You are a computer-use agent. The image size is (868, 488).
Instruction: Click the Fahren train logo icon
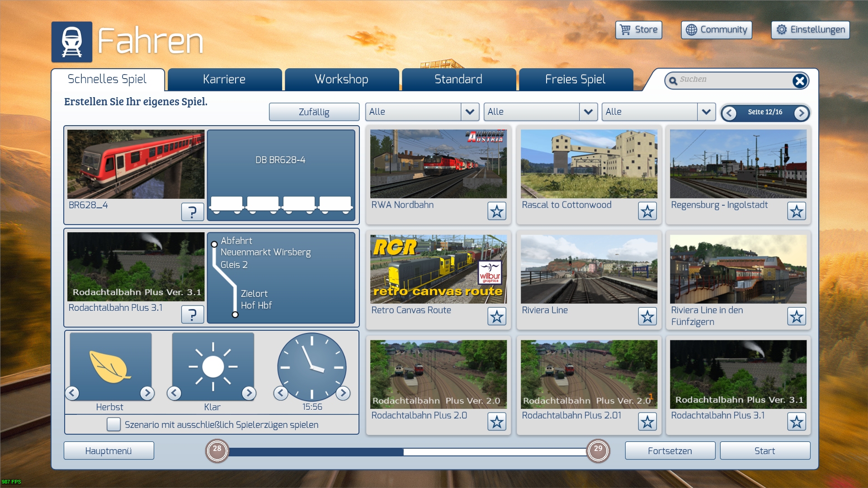tap(72, 42)
